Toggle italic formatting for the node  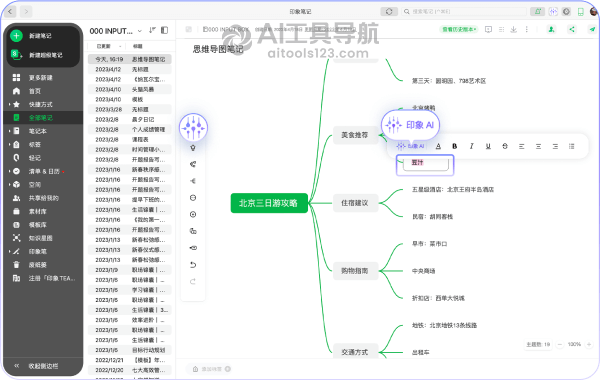[471, 146]
